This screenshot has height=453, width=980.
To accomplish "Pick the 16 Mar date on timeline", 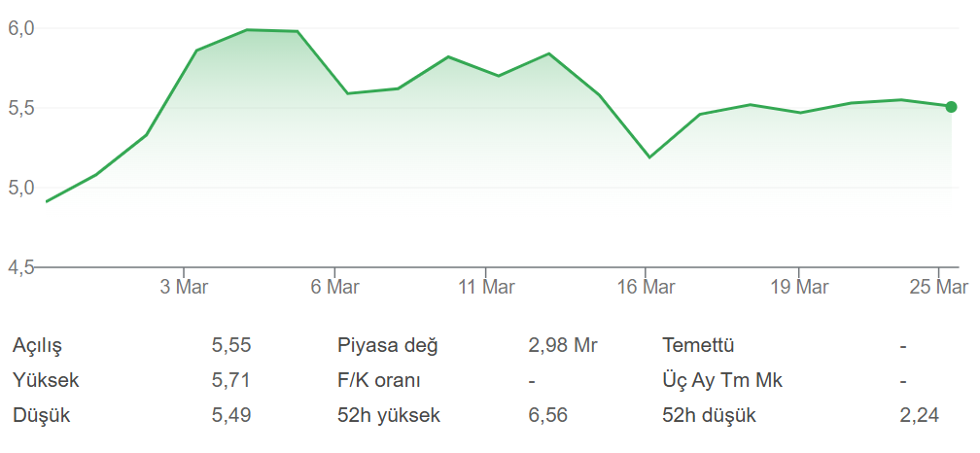I will tap(646, 287).
